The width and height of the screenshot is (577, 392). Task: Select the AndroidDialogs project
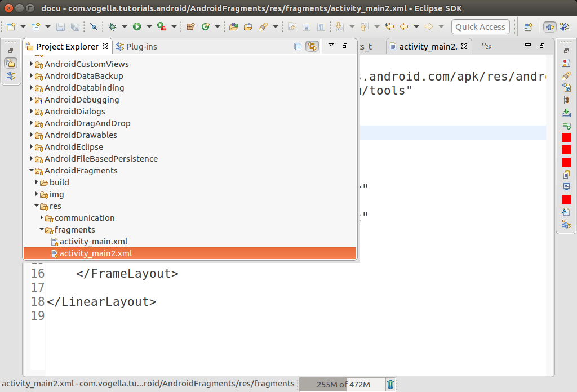[75, 112]
